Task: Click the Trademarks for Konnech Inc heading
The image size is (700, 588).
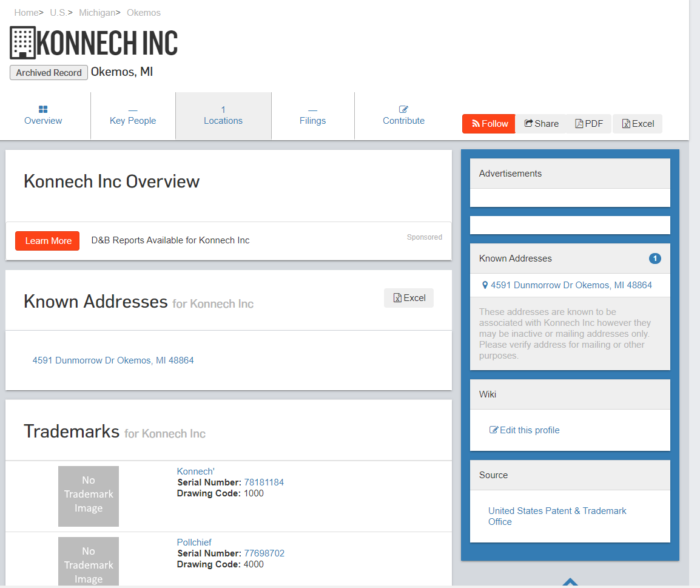Action: coord(115,431)
